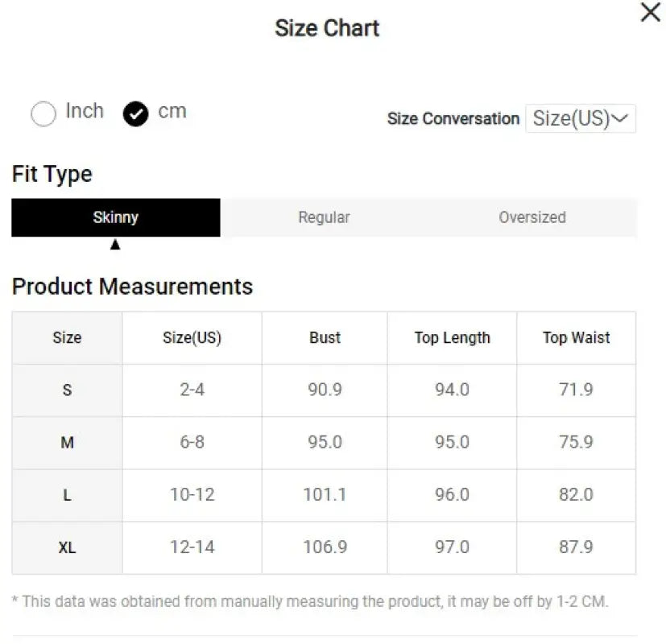Select the L size row label
The image size is (666, 644).
click(67, 495)
